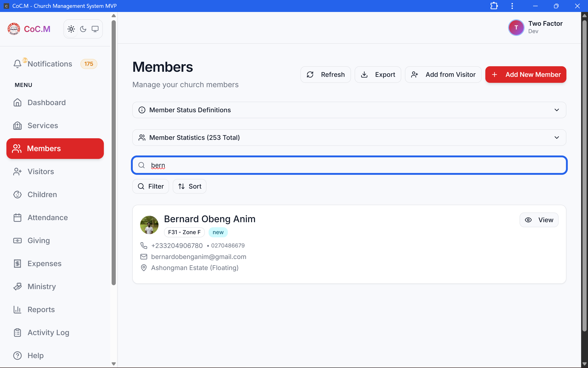
Task: Click the search magnifier icon in search box
Action: pos(141,165)
